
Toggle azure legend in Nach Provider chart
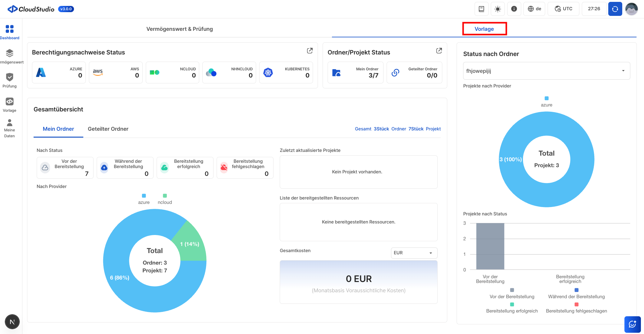pyautogui.click(x=144, y=199)
